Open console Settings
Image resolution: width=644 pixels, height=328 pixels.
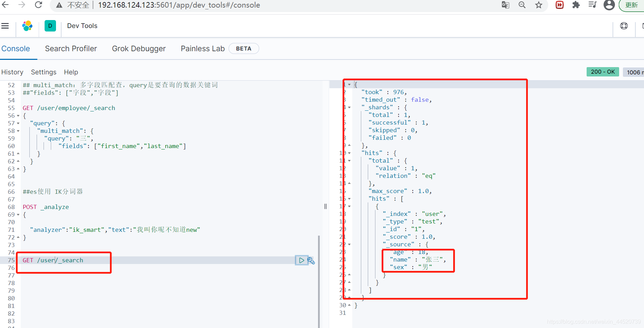44,72
